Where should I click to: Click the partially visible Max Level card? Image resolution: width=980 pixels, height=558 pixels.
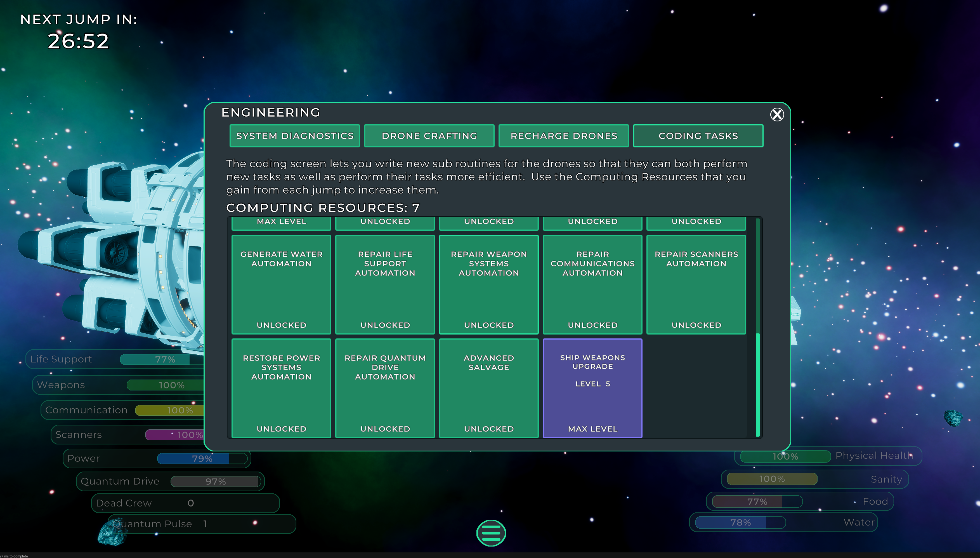[x=281, y=223]
